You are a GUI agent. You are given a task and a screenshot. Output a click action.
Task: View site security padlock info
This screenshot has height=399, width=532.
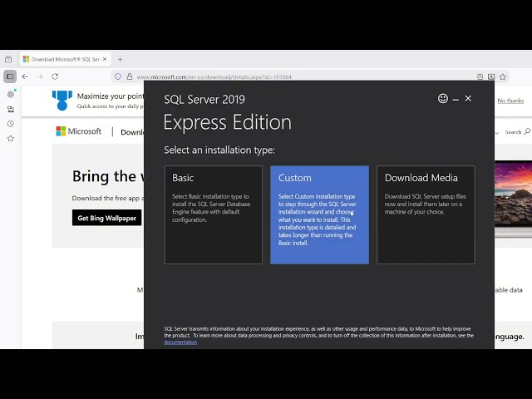pyautogui.click(x=130, y=76)
